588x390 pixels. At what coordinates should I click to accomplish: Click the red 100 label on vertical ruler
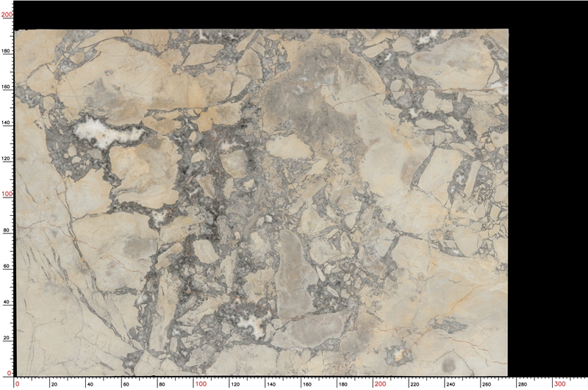7,194
